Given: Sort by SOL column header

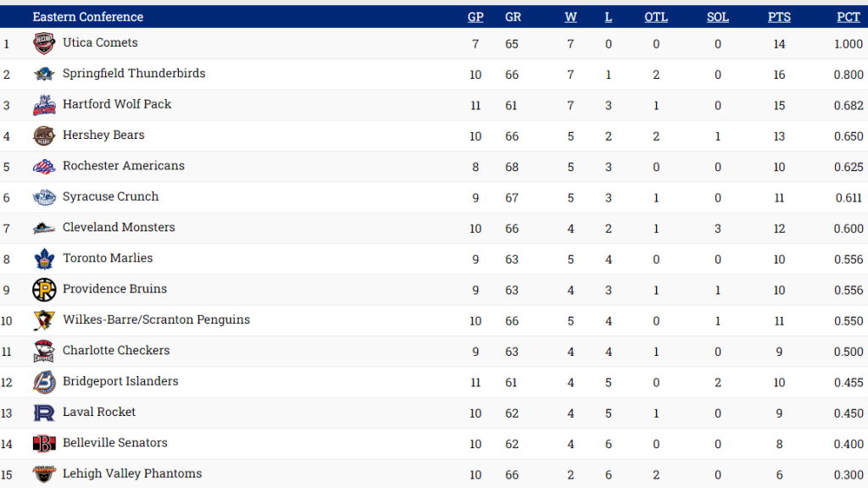Looking at the screenshot, I should coord(717,17).
